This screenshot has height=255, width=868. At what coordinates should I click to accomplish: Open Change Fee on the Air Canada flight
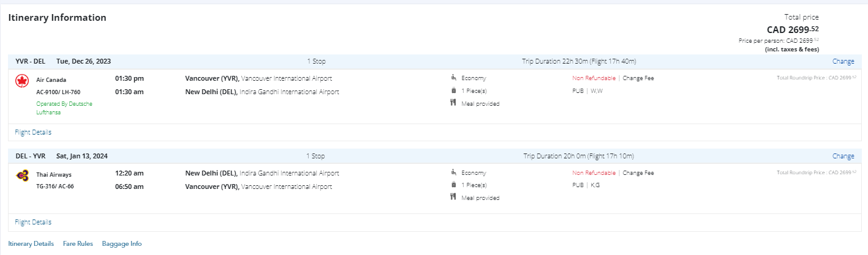point(638,78)
